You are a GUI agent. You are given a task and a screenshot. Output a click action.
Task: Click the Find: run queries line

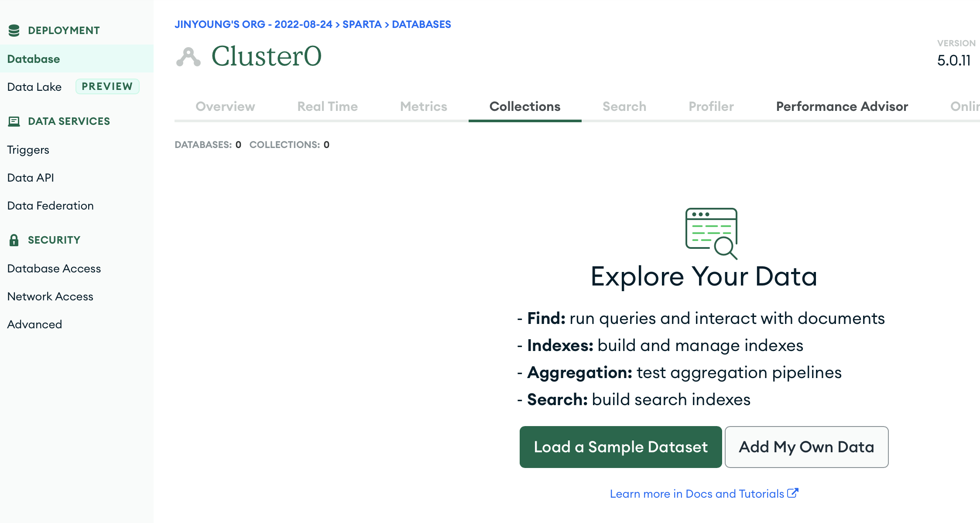coord(701,318)
